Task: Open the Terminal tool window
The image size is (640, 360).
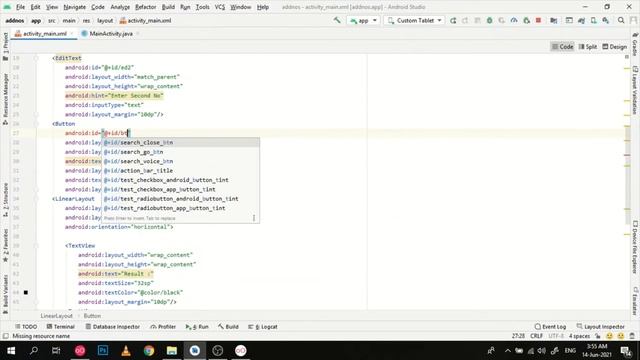Action: point(60,327)
